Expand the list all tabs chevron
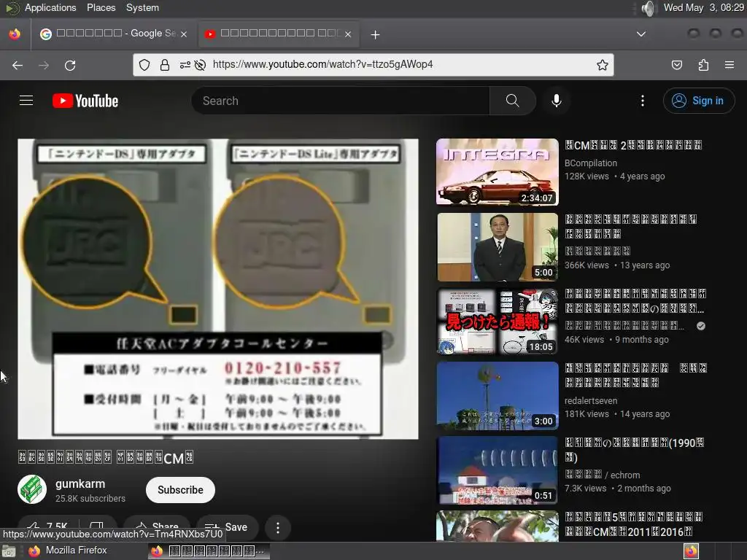This screenshot has width=747, height=560. tap(641, 34)
